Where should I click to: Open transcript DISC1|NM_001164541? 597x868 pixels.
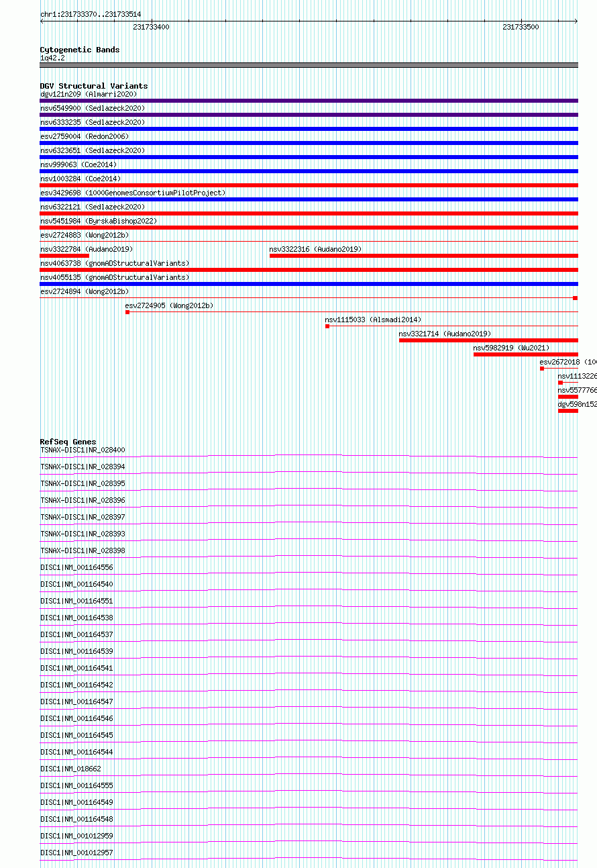point(76,668)
